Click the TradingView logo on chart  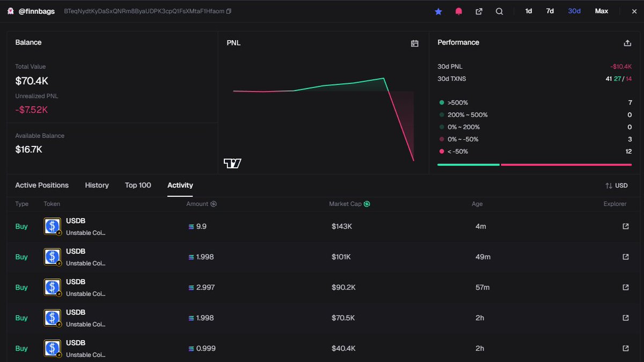232,164
